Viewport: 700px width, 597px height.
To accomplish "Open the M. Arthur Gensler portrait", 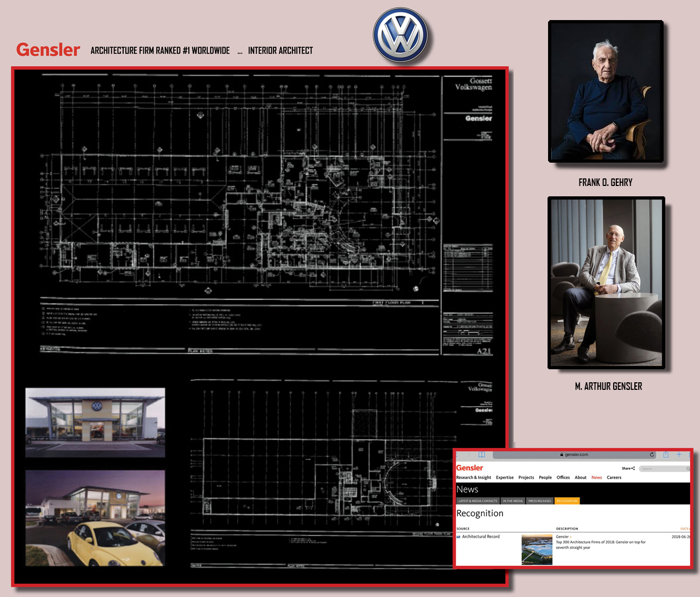I will click(x=606, y=283).
